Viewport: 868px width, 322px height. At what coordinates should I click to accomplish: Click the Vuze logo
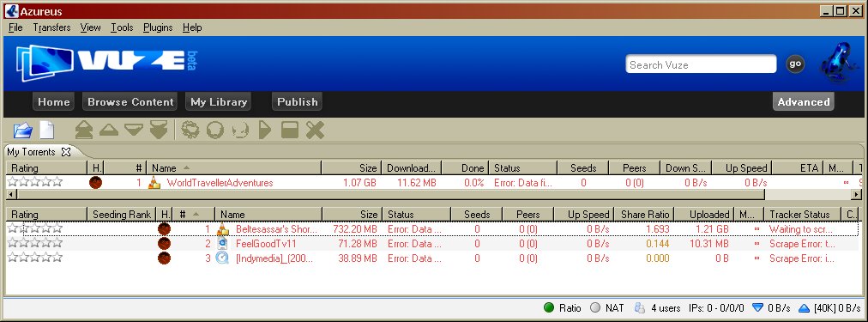[105, 63]
